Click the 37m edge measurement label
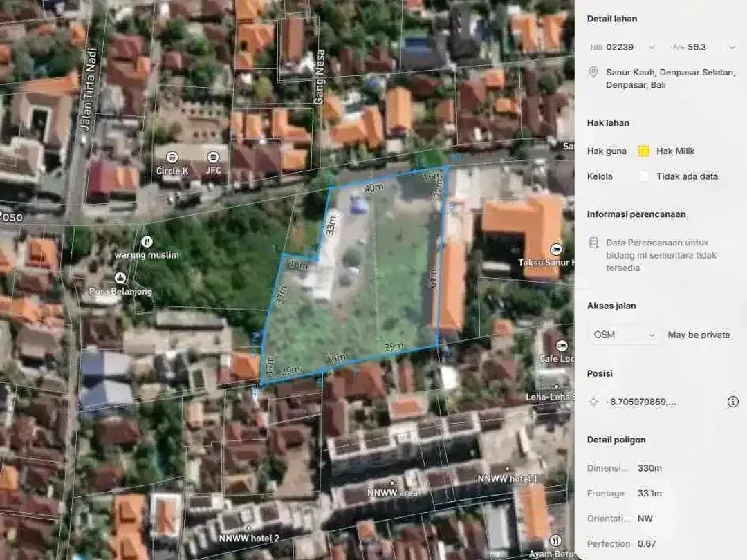 click(x=282, y=294)
